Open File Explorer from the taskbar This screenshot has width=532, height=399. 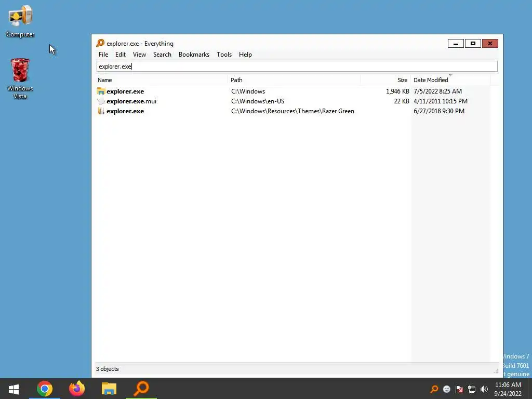click(x=109, y=389)
